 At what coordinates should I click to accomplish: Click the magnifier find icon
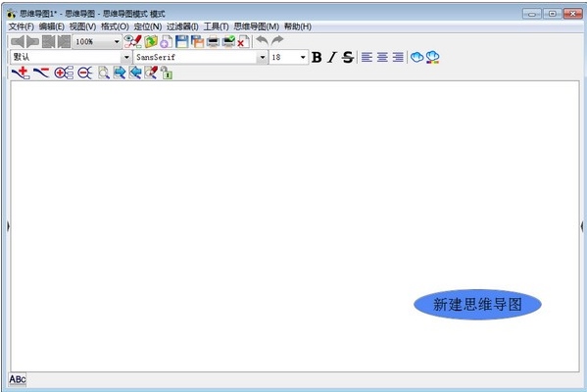pos(104,73)
